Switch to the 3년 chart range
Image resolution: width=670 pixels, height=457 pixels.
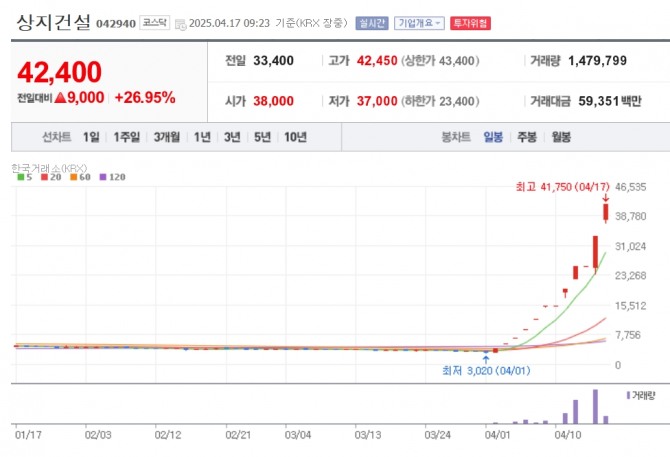click(232, 137)
